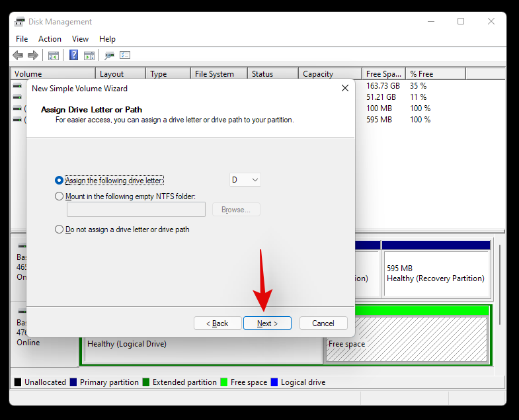Image resolution: width=519 pixels, height=420 pixels.
Task: Cancel the New Simple Volume Wizard
Action: [323, 323]
